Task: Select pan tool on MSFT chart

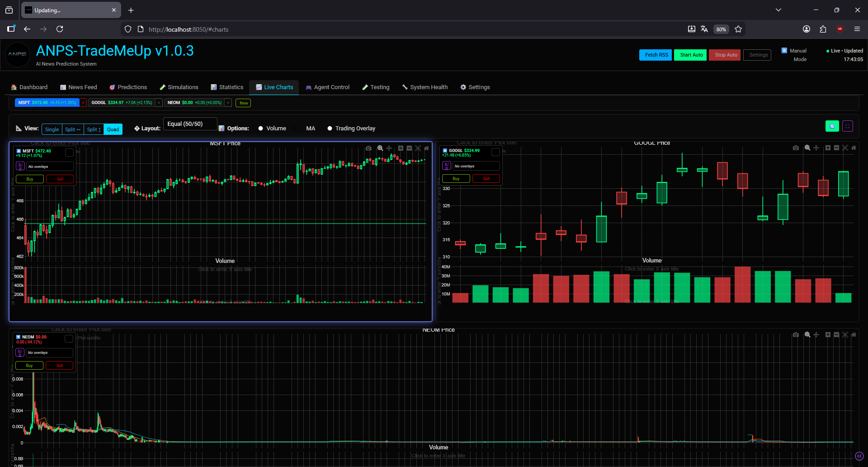Action: pos(389,148)
